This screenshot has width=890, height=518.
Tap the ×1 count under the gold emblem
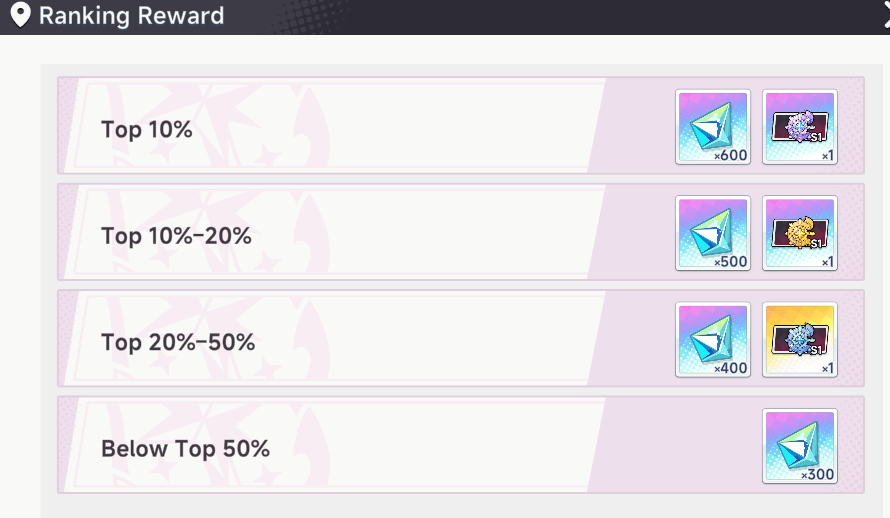point(826,262)
